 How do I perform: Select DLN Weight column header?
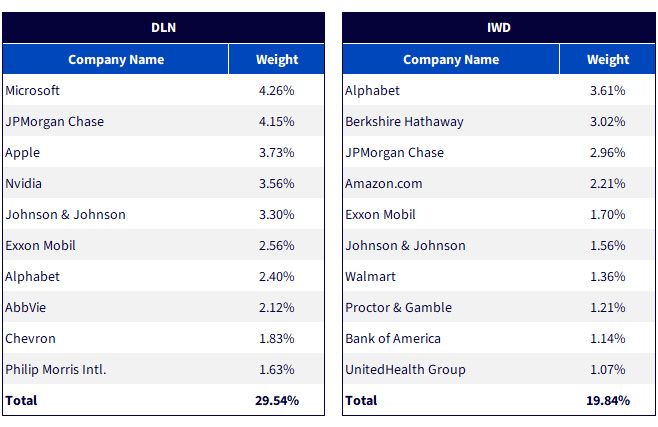(277, 60)
